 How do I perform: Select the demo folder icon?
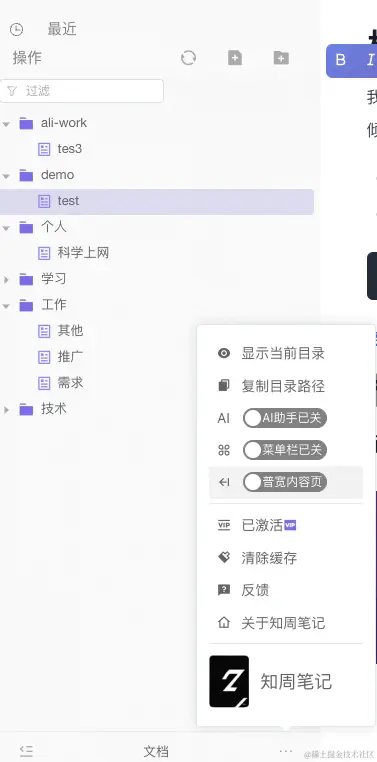tap(26, 175)
